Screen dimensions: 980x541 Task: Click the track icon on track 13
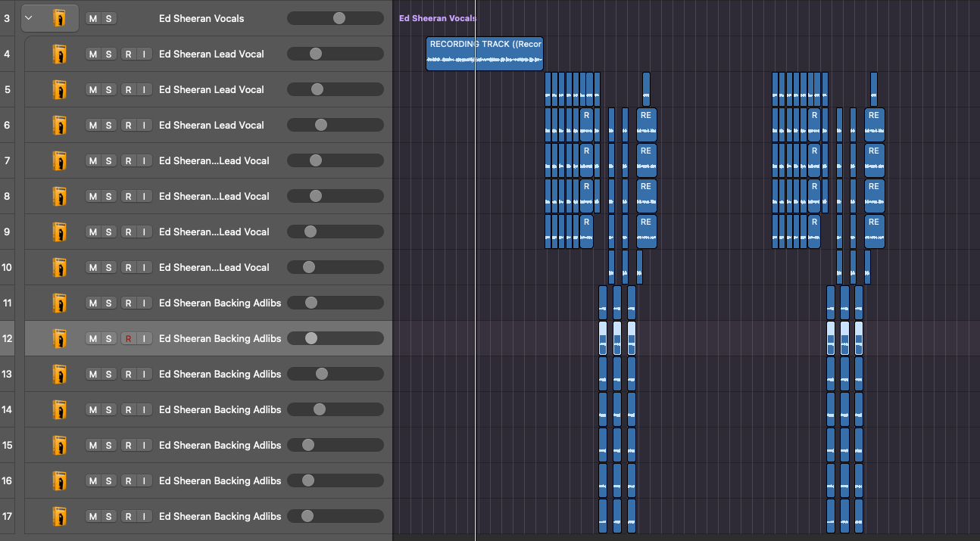(x=59, y=374)
